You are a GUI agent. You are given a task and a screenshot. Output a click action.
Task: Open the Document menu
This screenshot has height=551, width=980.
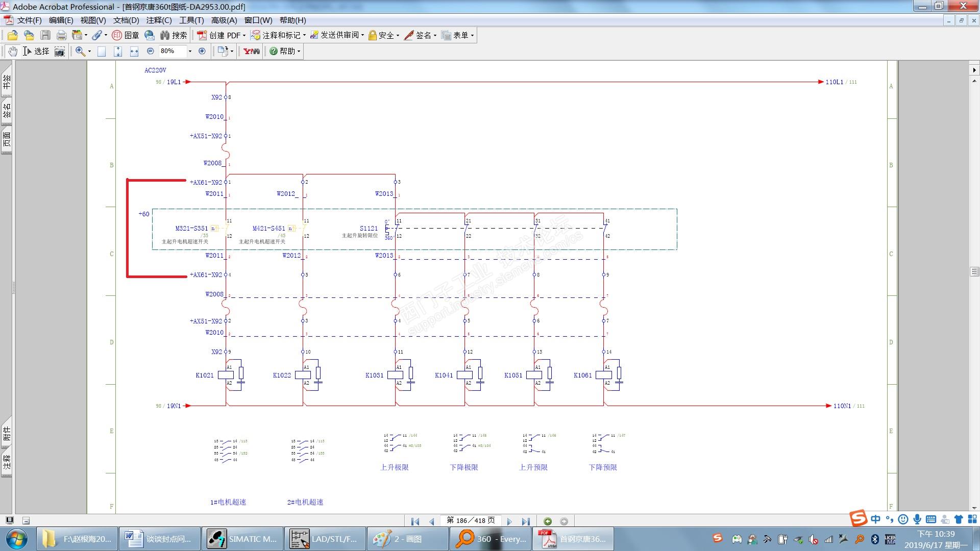126,20
